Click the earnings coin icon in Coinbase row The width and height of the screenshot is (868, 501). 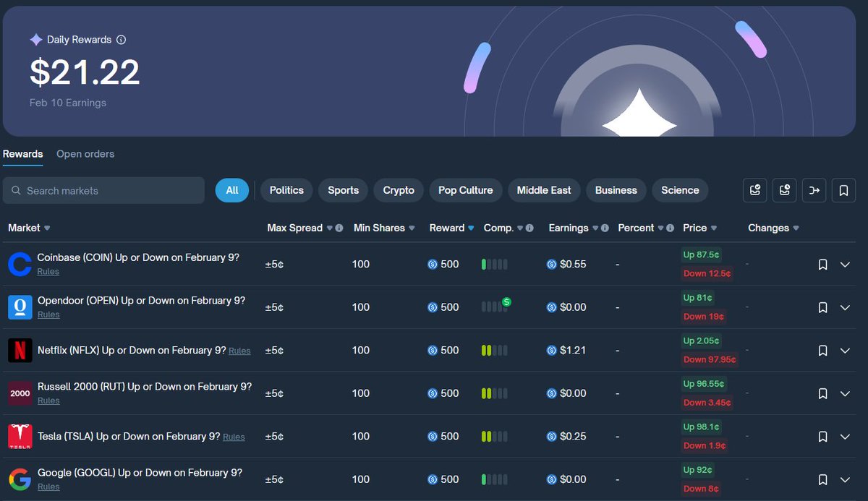[x=552, y=265]
